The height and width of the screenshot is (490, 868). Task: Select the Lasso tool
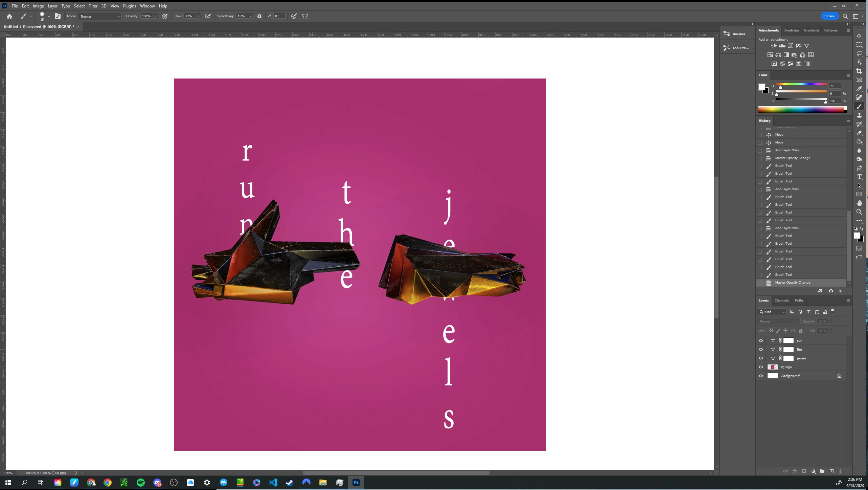coord(859,54)
